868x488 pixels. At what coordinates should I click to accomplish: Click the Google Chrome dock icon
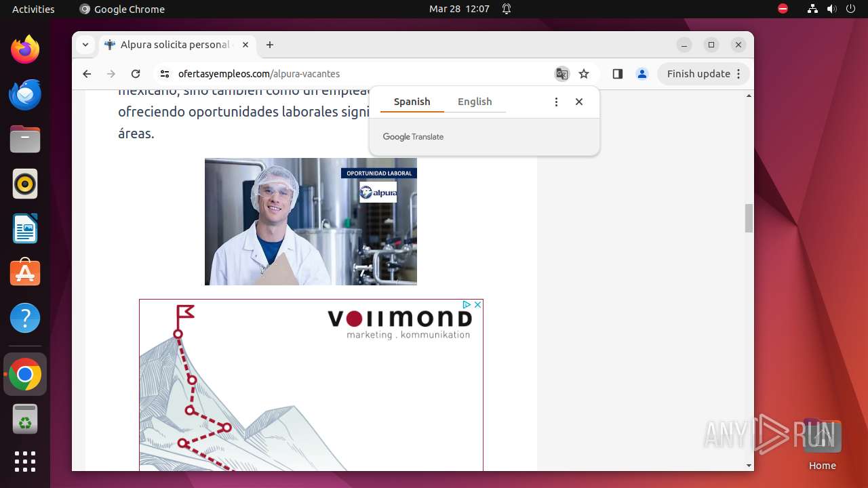[25, 374]
